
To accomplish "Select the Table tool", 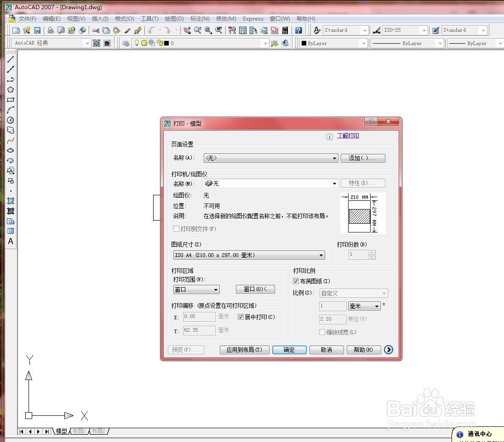I will 11,231.
